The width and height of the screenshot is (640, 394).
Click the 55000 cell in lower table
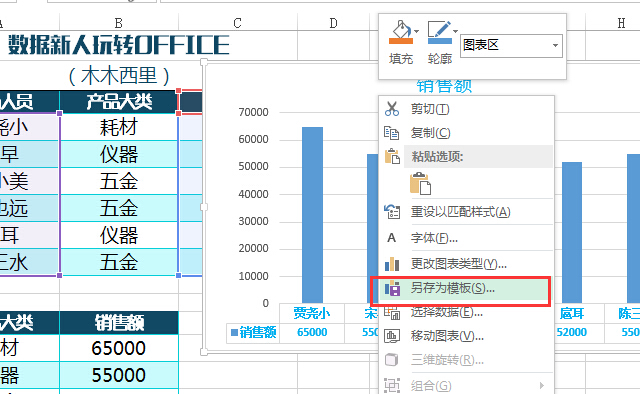point(119,375)
